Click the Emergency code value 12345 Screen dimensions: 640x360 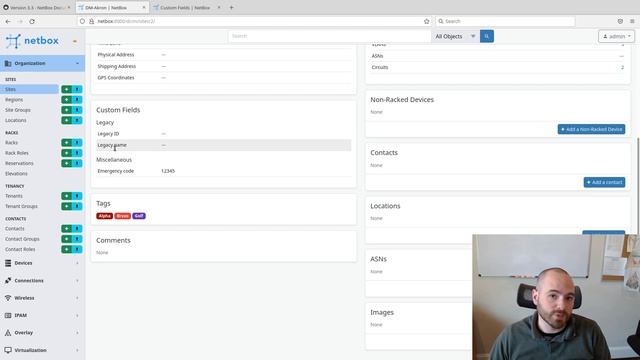(168, 171)
